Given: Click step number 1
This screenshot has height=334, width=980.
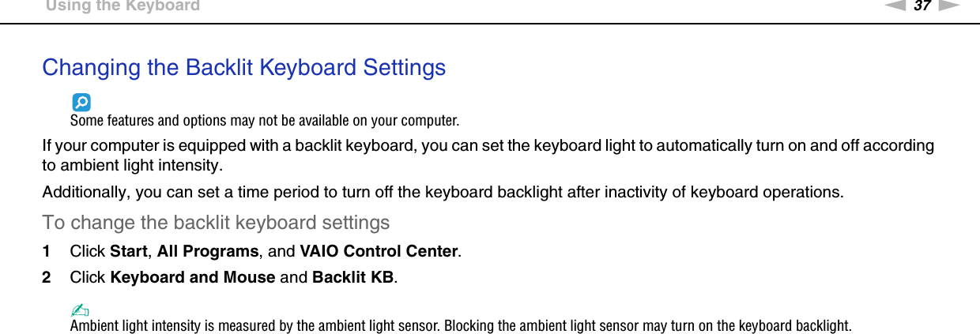Looking at the screenshot, I should pos(47,252).
